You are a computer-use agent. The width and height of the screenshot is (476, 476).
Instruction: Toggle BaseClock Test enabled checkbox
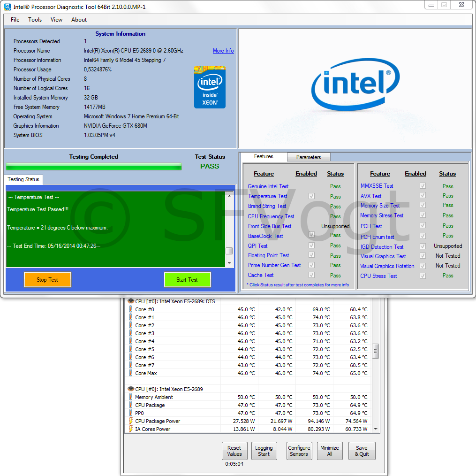pyautogui.click(x=311, y=235)
